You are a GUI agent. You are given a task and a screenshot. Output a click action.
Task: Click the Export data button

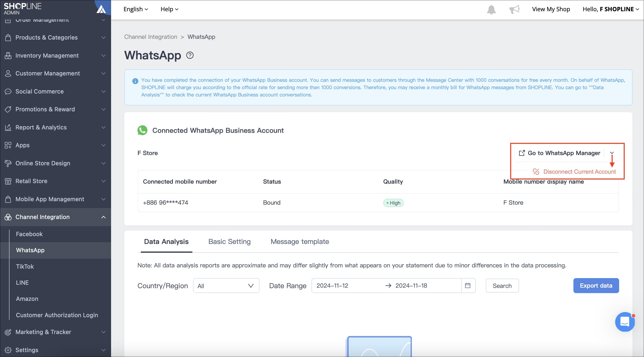click(596, 285)
